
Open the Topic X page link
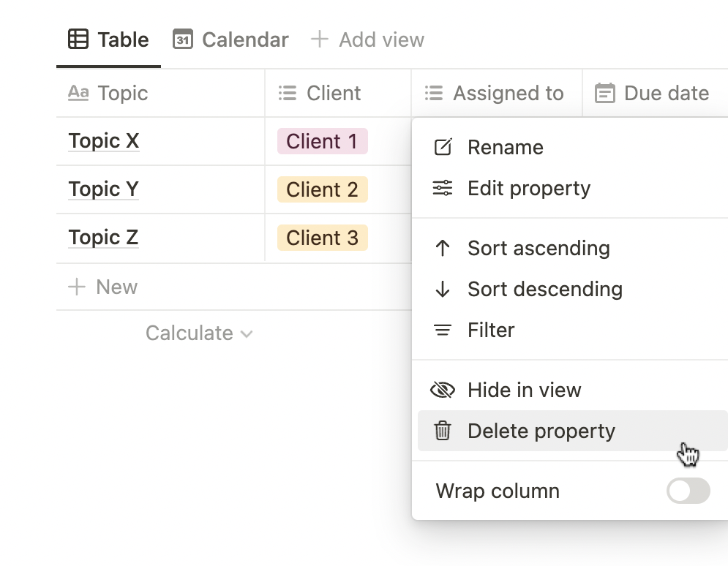click(103, 141)
